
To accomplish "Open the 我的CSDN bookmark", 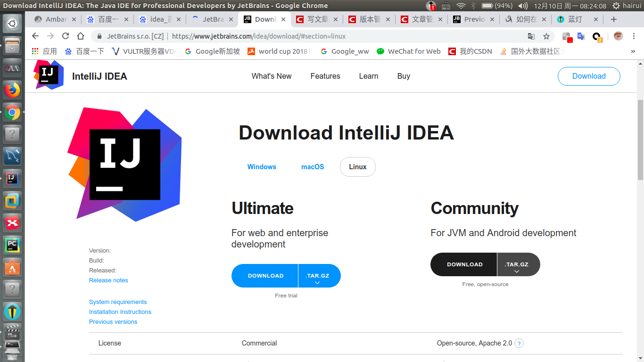I will coord(470,51).
